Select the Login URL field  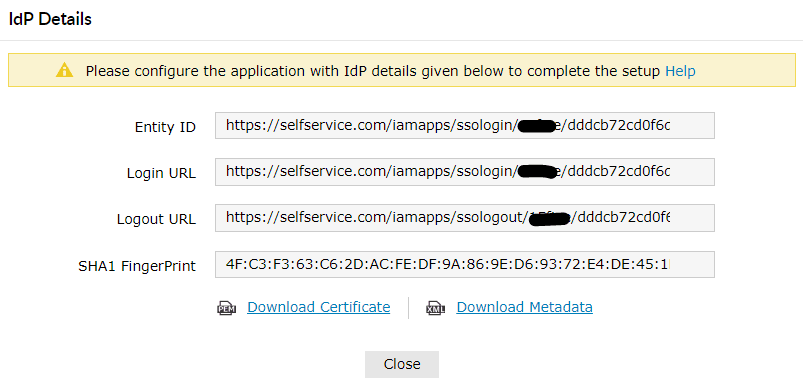tap(464, 172)
